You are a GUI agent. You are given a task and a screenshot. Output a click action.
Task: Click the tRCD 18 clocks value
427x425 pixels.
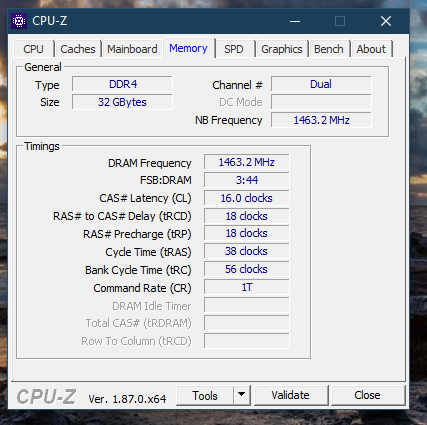pyautogui.click(x=247, y=216)
